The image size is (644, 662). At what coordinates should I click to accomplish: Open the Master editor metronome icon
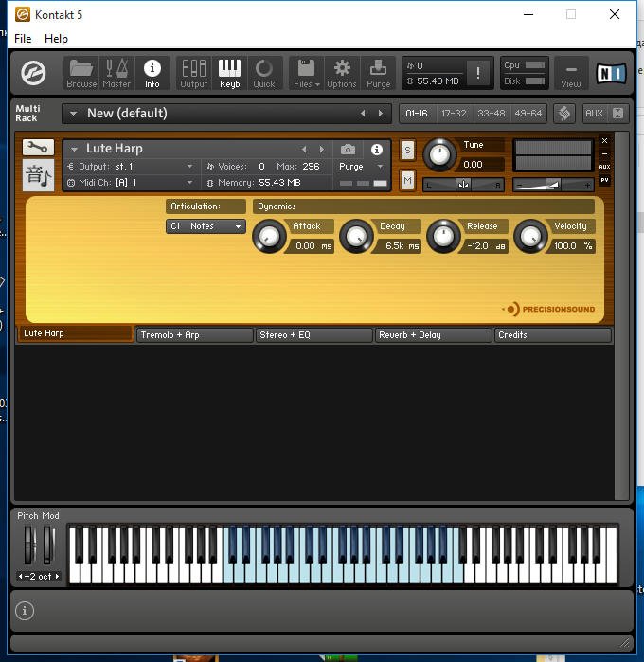[x=116, y=74]
